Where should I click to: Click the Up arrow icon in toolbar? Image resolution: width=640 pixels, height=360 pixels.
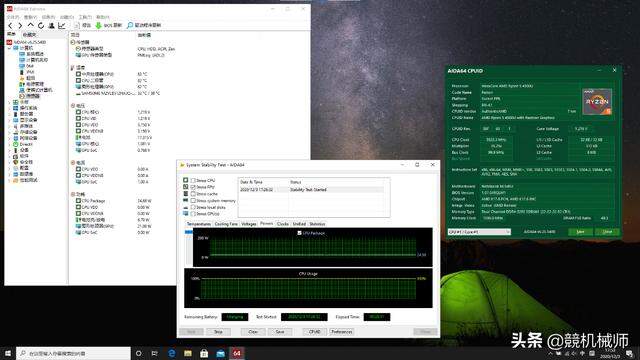click(x=30, y=25)
